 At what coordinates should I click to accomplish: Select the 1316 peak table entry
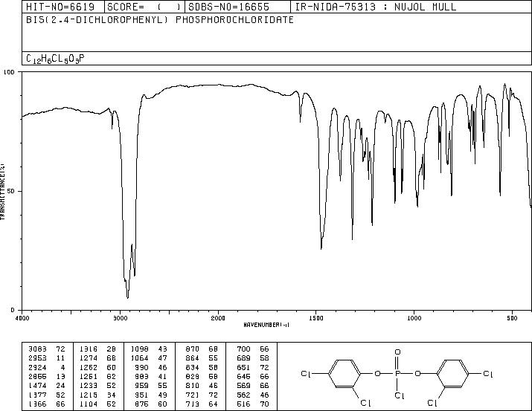coord(97,349)
